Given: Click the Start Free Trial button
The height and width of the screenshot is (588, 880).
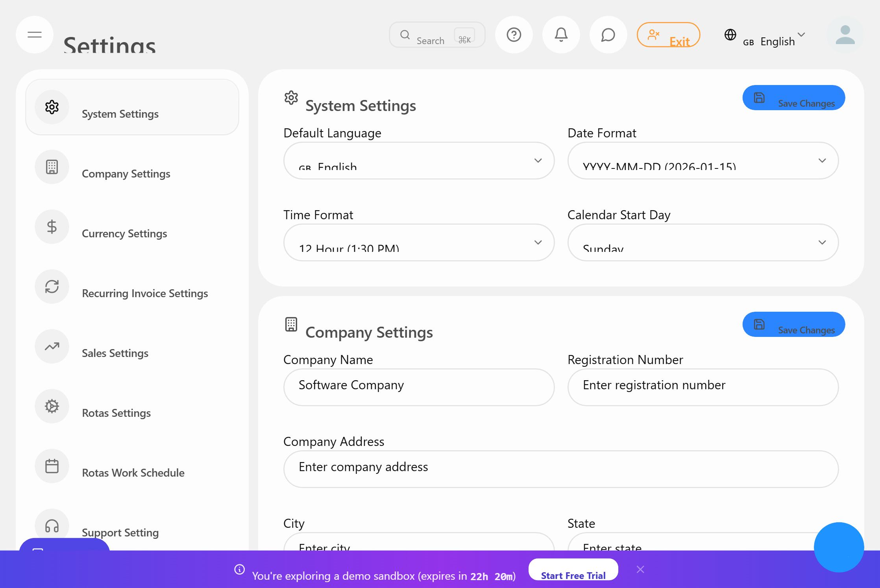Looking at the screenshot, I should [573, 570].
